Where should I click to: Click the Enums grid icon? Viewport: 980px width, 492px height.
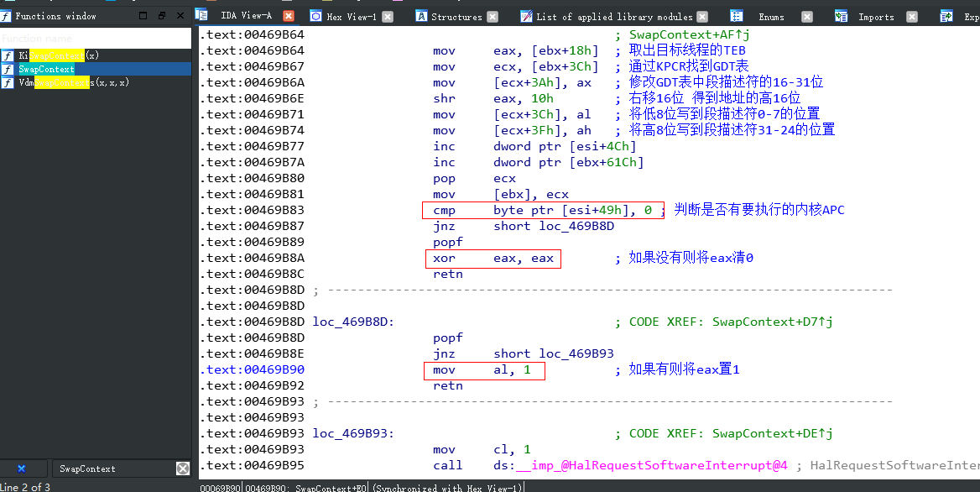[x=736, y=15]
